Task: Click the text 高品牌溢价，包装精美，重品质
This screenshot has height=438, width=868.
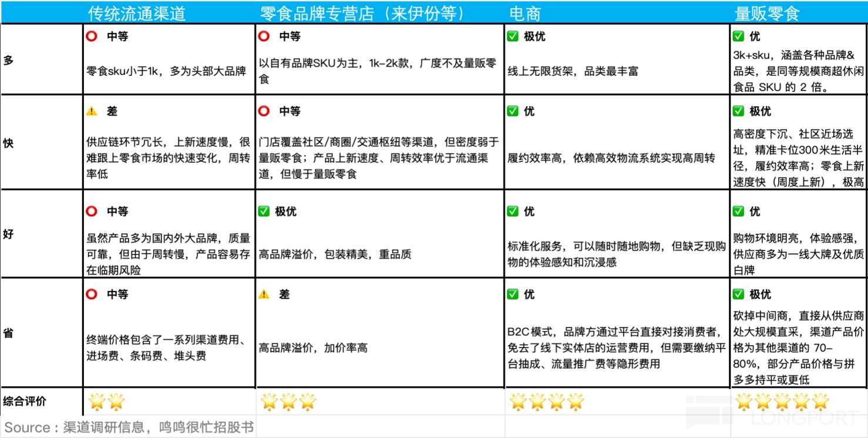Action: [335, 254]
